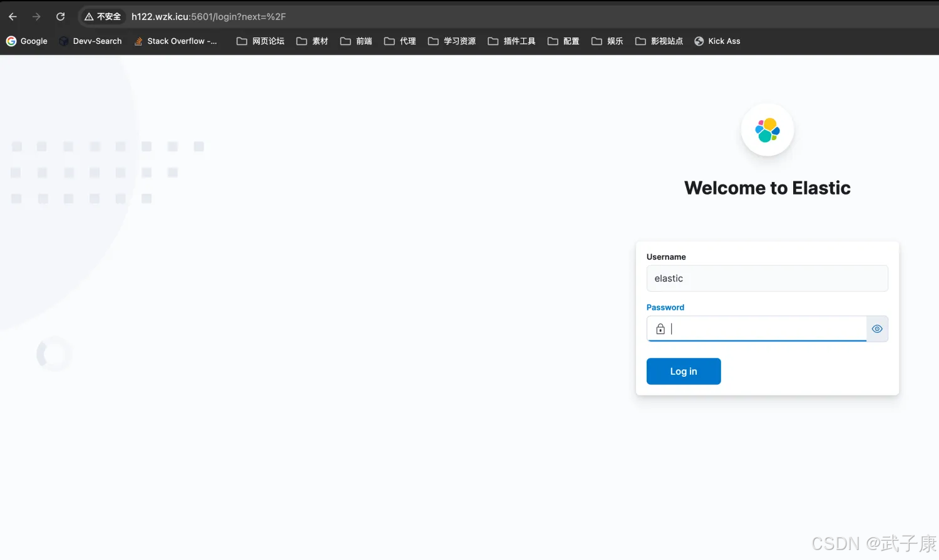Screen dimensions: 939x560
Task: Expand the 插件工具 bookmark folder
Action: coord(511,41)
